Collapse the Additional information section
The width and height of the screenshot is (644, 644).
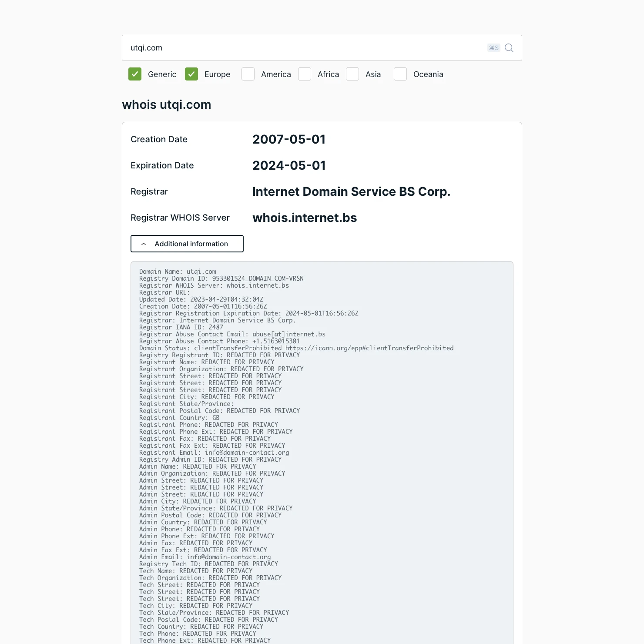click(187, 244)
